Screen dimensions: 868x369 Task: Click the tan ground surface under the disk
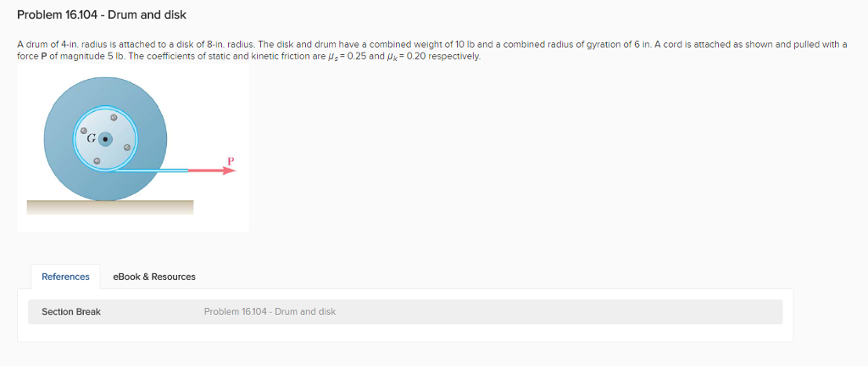(110, 207)
